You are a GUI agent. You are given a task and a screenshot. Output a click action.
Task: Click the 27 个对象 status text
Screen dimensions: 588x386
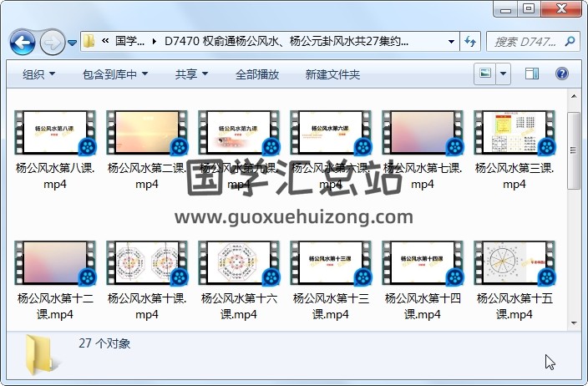coord(104,343)
